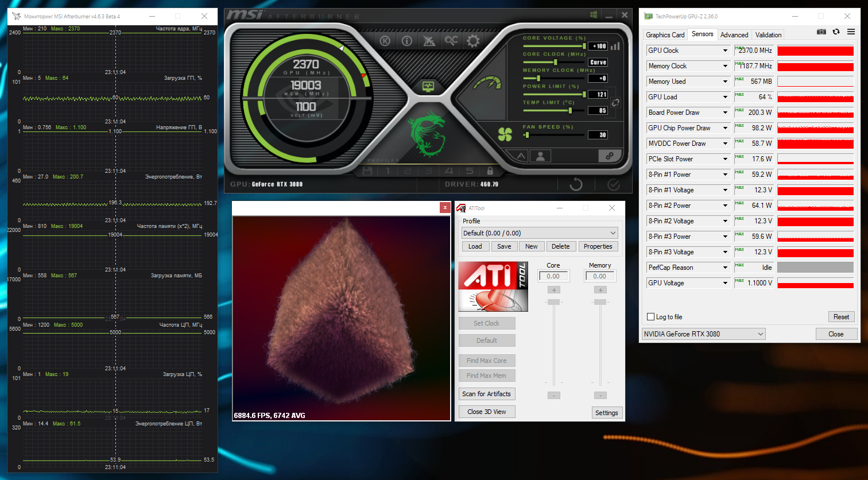Click the 'Close 3D View' button
Screen dimensions: 868x480
coord(487,412)
